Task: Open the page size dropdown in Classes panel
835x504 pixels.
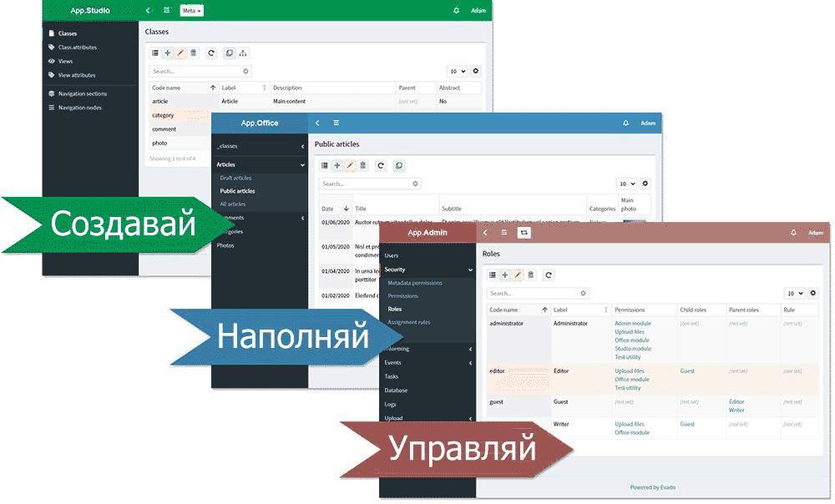Action: [457, 71]
